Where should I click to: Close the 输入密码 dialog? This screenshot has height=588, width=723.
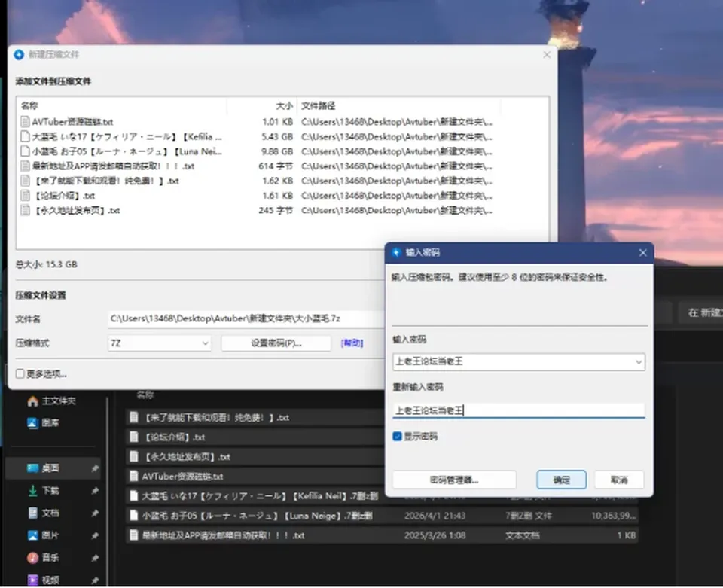[x=642, y=252]
